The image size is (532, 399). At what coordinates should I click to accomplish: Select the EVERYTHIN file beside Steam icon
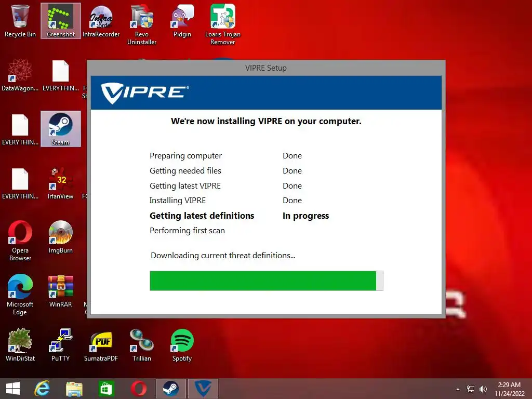[x=20, y=129]
